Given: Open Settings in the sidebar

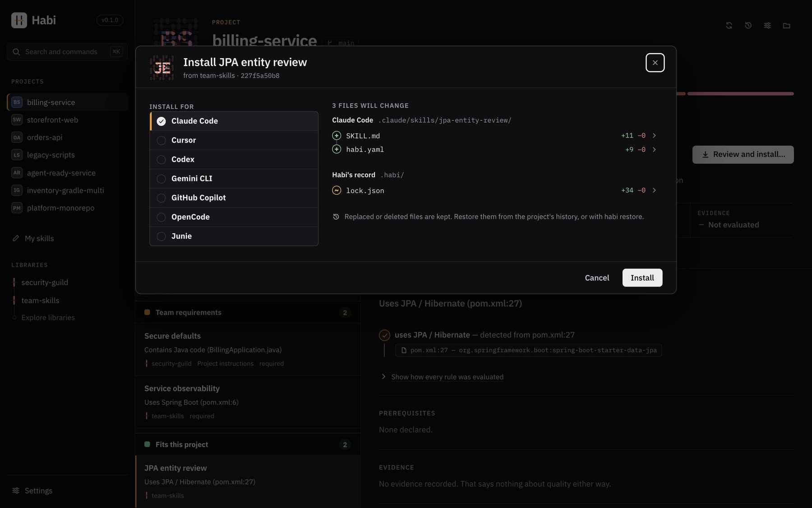Looking at the screenshot, I should coord(67,491).
